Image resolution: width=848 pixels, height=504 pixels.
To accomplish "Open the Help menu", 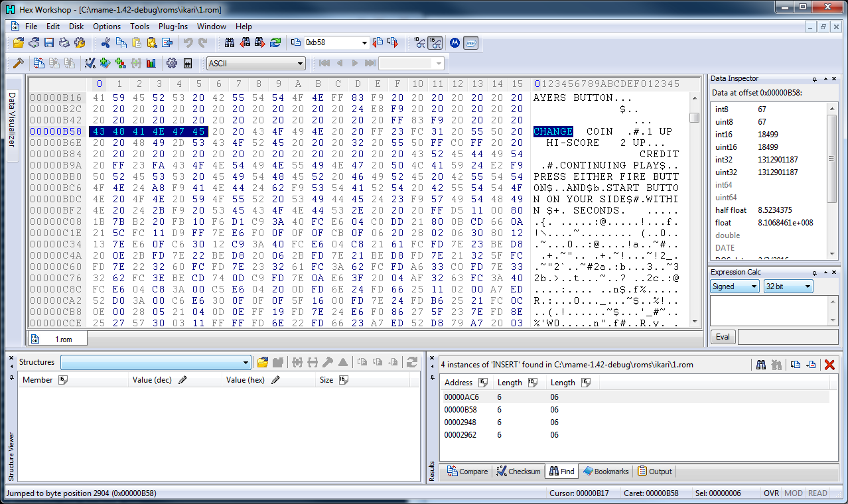I will click(244, 27).
